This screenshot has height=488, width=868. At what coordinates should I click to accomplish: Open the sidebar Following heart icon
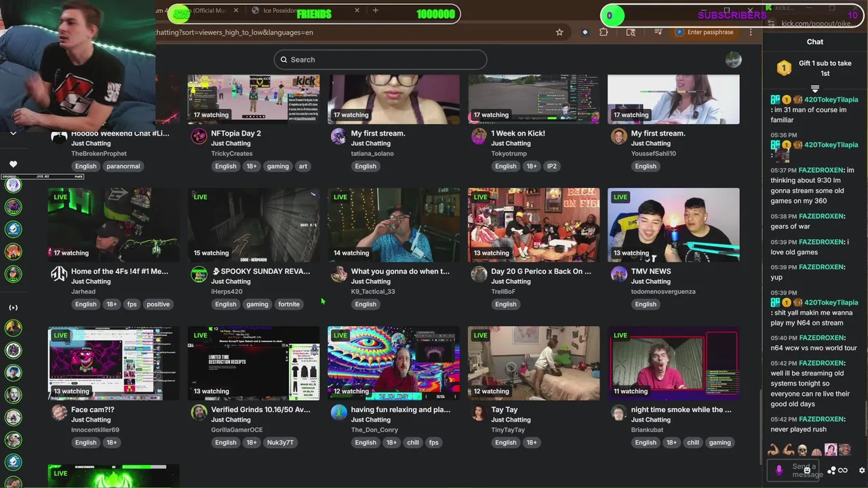coord(13,164)
